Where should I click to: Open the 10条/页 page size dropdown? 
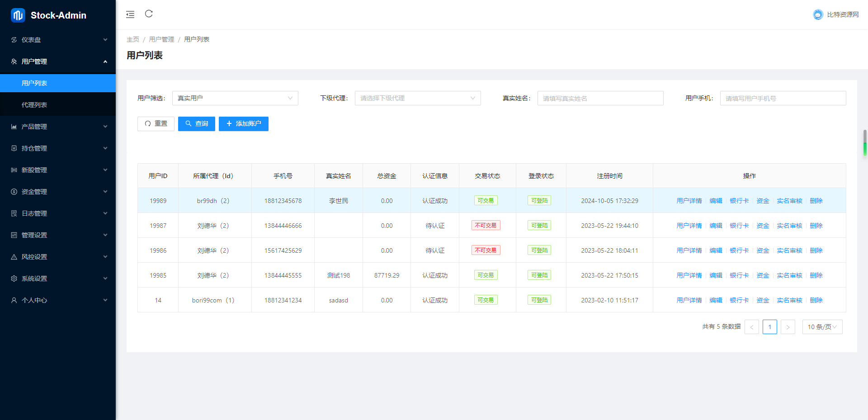822,326
